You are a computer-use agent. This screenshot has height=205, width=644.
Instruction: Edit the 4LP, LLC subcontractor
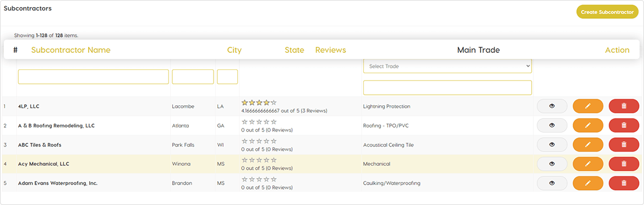coord(588,106)
